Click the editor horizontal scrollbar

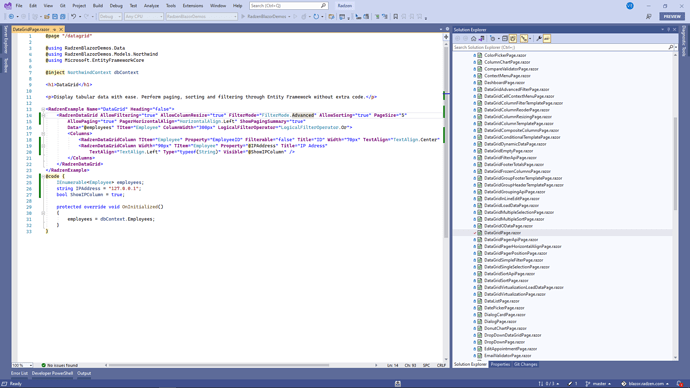point(219,365)
